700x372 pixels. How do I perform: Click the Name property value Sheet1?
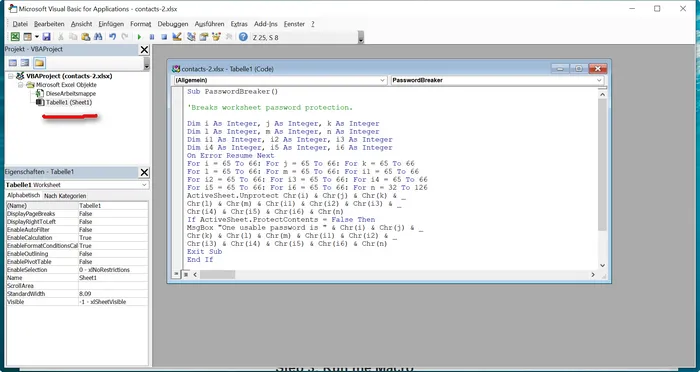(113, 278)
